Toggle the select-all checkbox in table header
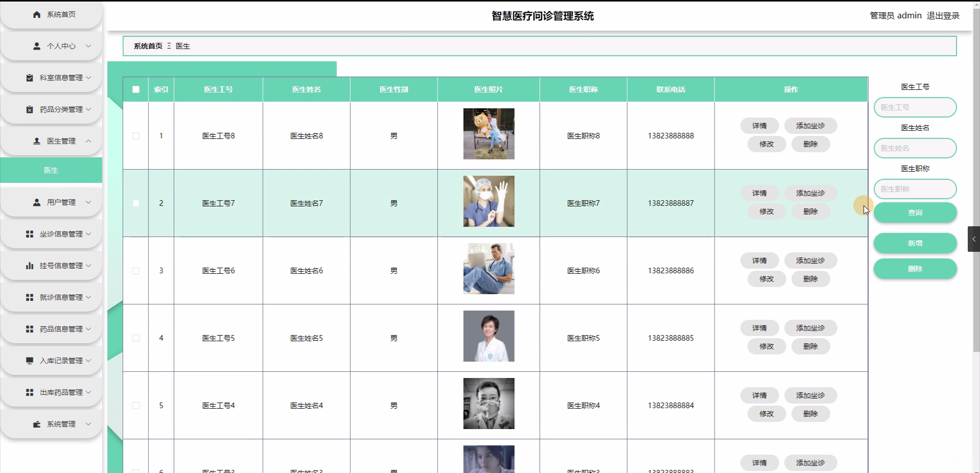 [x=136, y=89]
